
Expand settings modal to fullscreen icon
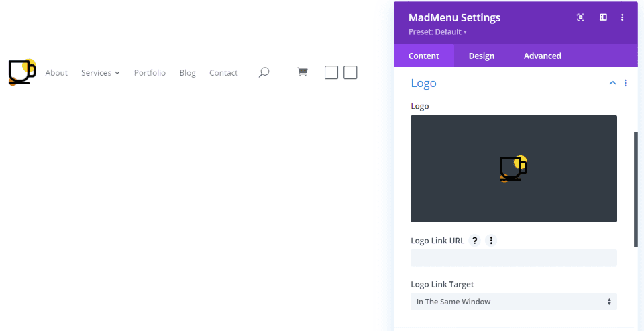pyautogui.click(x=580, y=17)
